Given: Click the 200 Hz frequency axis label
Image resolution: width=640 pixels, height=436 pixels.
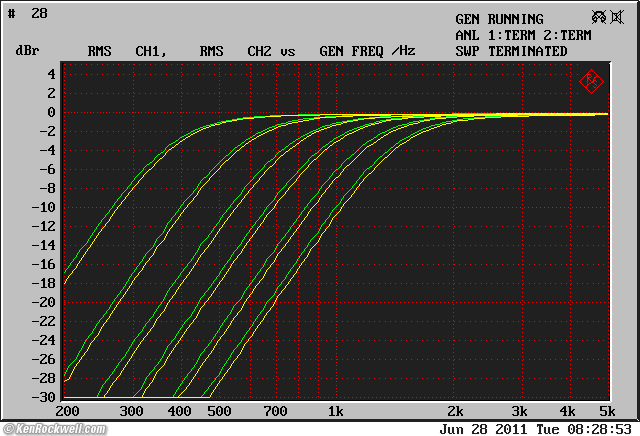Looking at the screenshot, I should tap(68, 411).
